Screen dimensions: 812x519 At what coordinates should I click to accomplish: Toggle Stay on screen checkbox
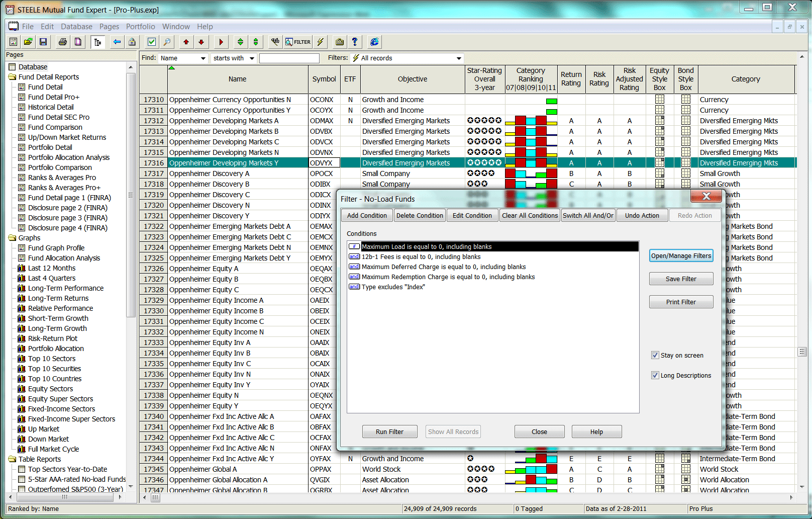click(655, 355)
